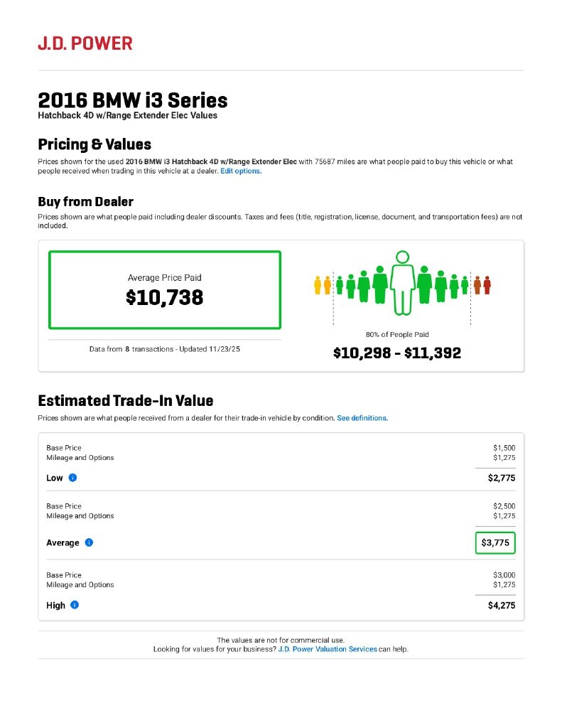Click the red people figures
This screenshot has width=562, height=728.
(x=482, y=285)
